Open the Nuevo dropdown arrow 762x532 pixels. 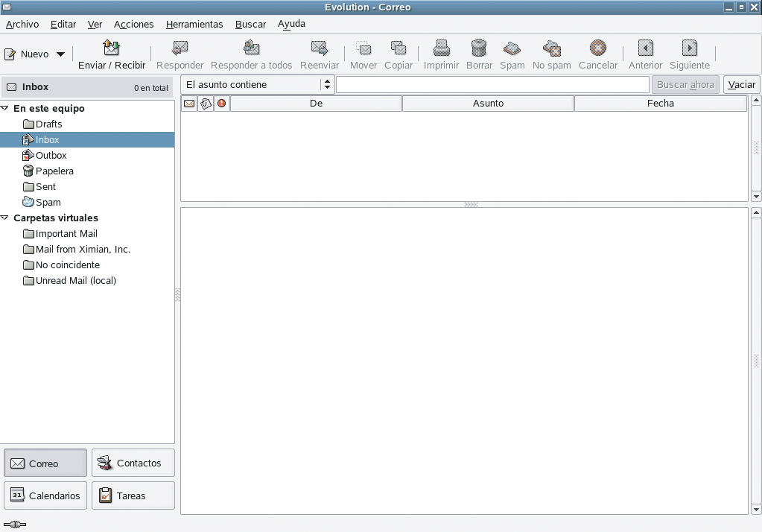[x=61, y=54]
